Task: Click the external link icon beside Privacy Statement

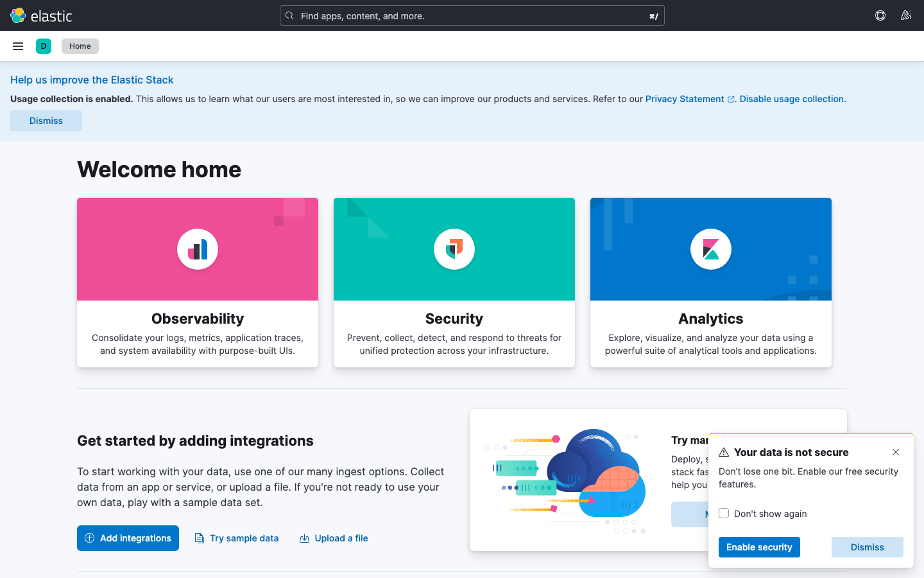Action: 731,100
